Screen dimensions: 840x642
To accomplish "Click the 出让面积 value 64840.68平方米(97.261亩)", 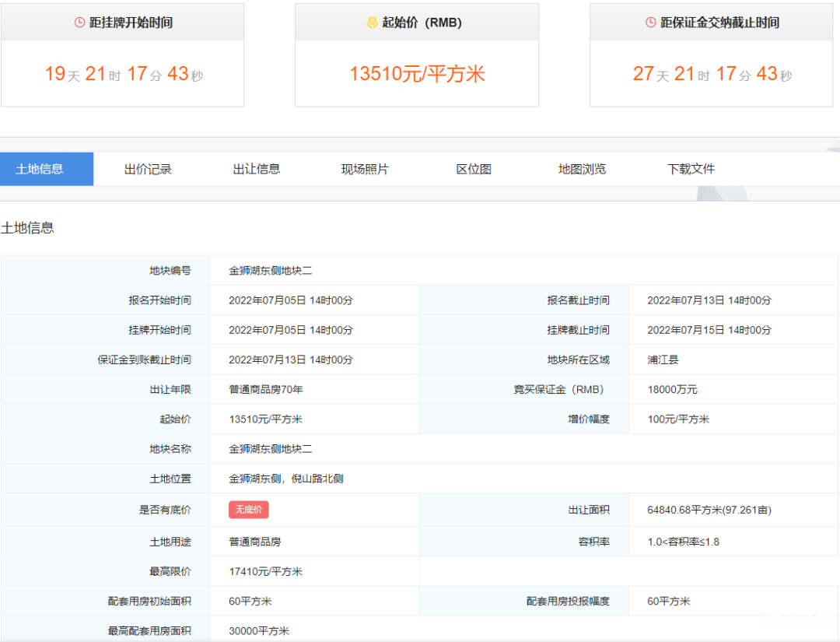I will tap(709, 510).
